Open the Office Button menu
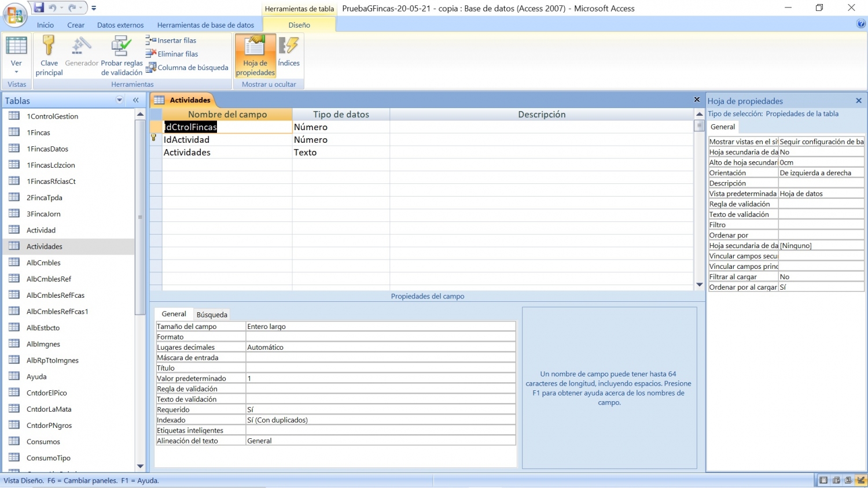The height and width of the screenshot is (488, 868). [x=14, y=14]
